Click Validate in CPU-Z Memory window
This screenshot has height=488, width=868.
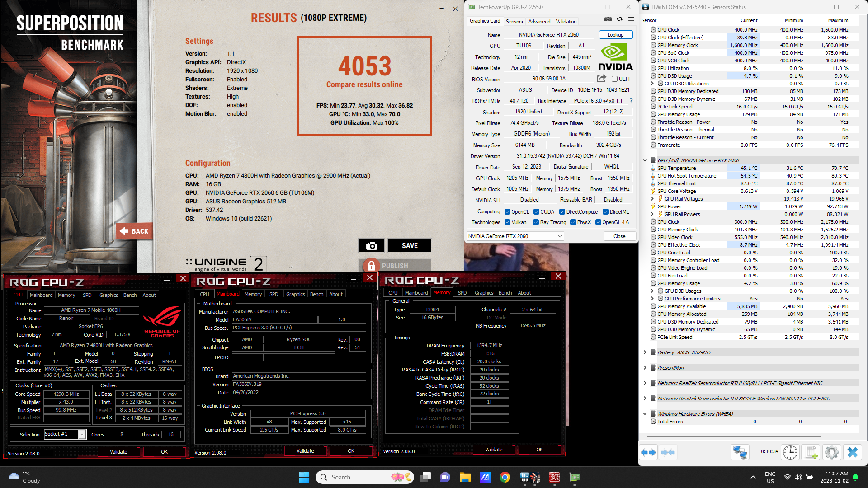pyautogui.click(x=494, y=450)
